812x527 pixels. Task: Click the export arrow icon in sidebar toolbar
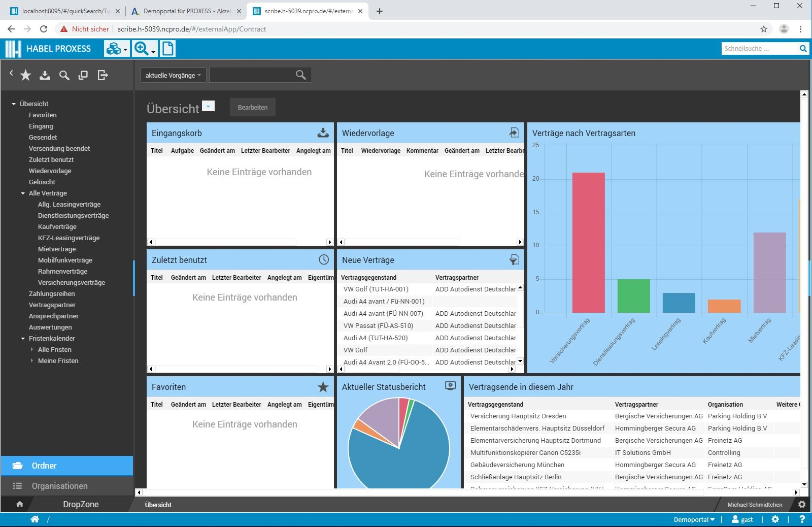(103, 76)
